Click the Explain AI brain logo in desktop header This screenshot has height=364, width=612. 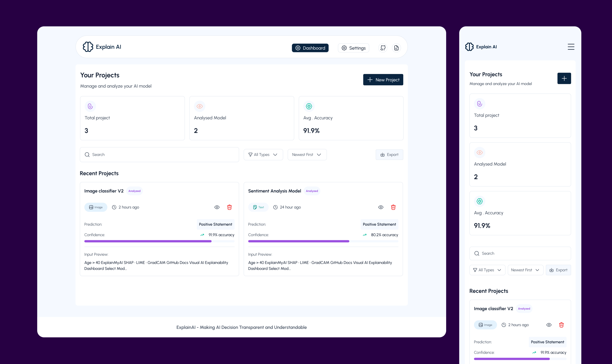tap(88, 47)
